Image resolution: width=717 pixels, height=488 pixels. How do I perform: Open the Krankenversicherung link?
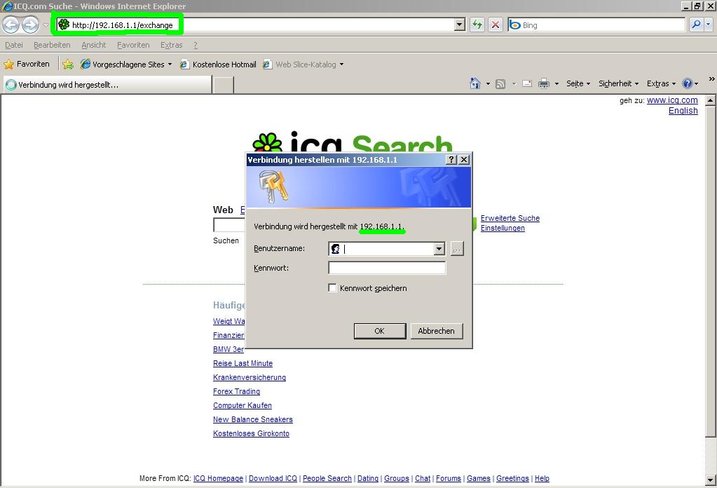249,377
